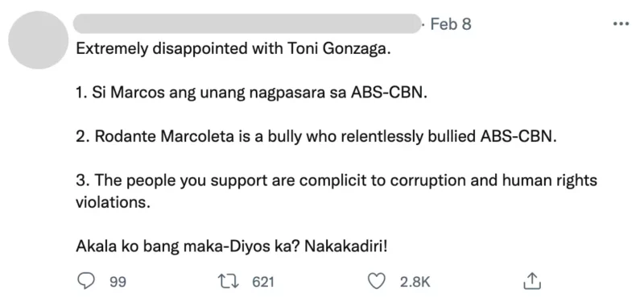This screenshot has width=644, height=306.
Task: Open the author's profile avatar
Action: coord(38,40)
